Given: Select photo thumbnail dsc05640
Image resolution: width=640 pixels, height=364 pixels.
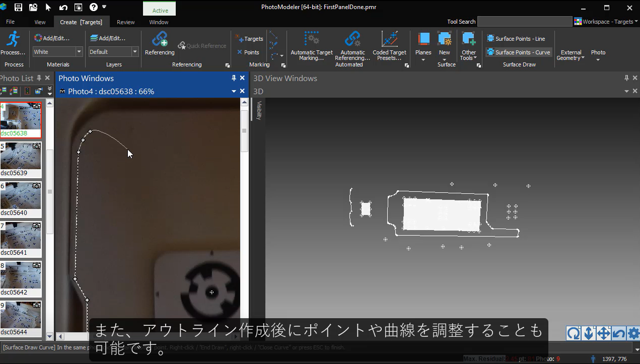Looking at the screenshot, I should coord(21,199).
